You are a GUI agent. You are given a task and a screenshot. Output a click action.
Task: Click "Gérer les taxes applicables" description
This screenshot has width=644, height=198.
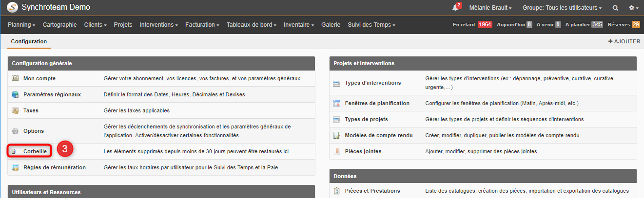137,110
